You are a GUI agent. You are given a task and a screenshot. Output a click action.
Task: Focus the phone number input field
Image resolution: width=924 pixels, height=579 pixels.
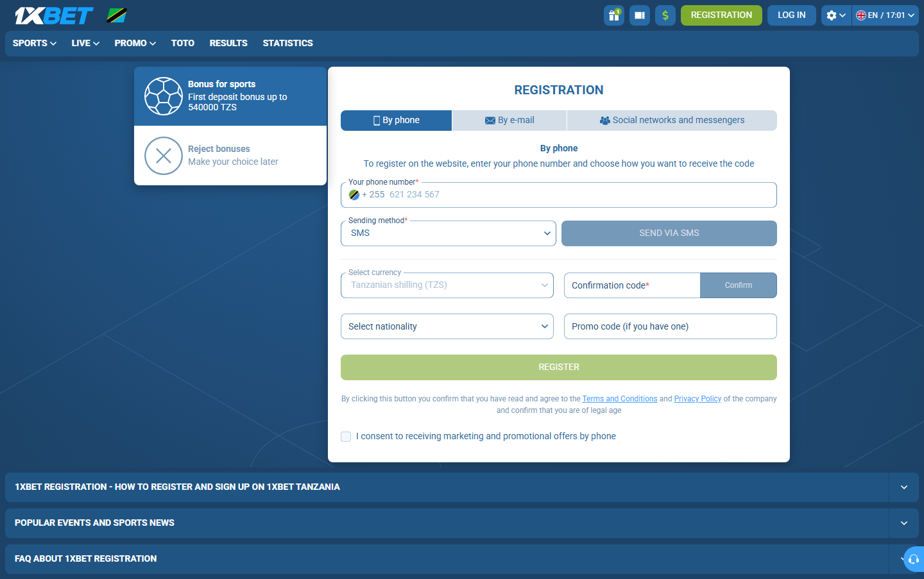point(559,195)
